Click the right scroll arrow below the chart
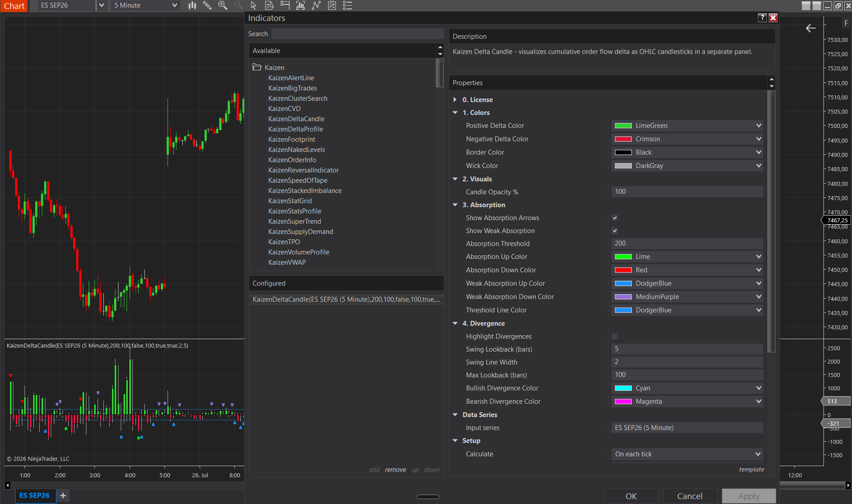This screenshot has height=504, width=852. point(848,485)
